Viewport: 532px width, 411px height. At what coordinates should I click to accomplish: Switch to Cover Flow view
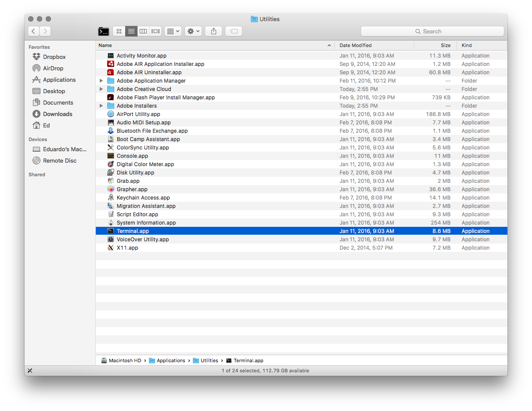tap(156, 31)
